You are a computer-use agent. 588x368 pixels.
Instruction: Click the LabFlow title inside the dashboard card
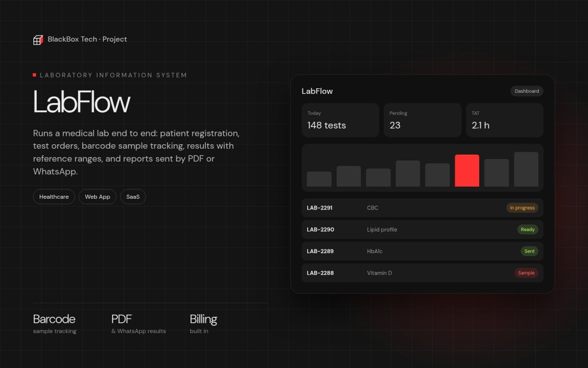click(317, 91)
